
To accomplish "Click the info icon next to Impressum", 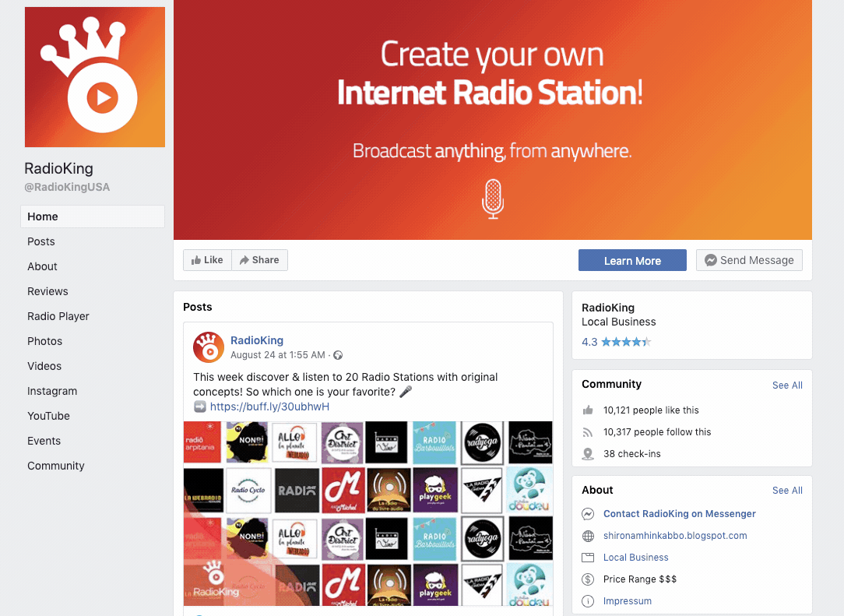I will coord(587,600).
